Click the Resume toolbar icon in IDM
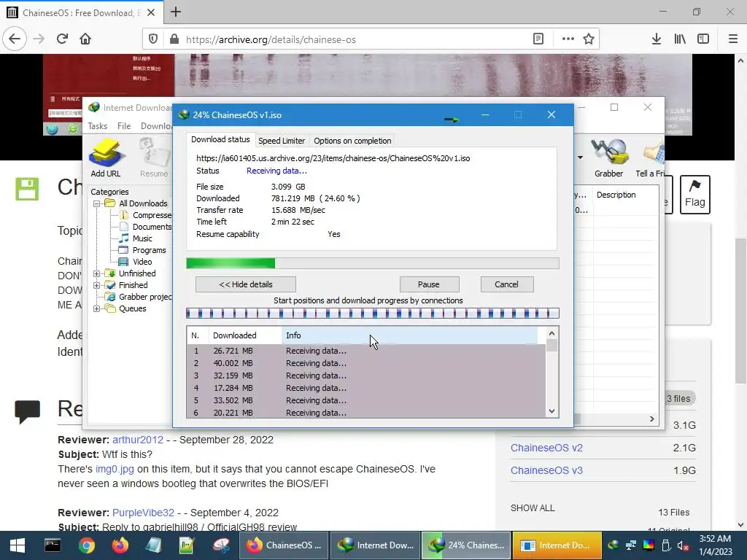The height and width of the screenshot is (560, 747). coord(154,157)
